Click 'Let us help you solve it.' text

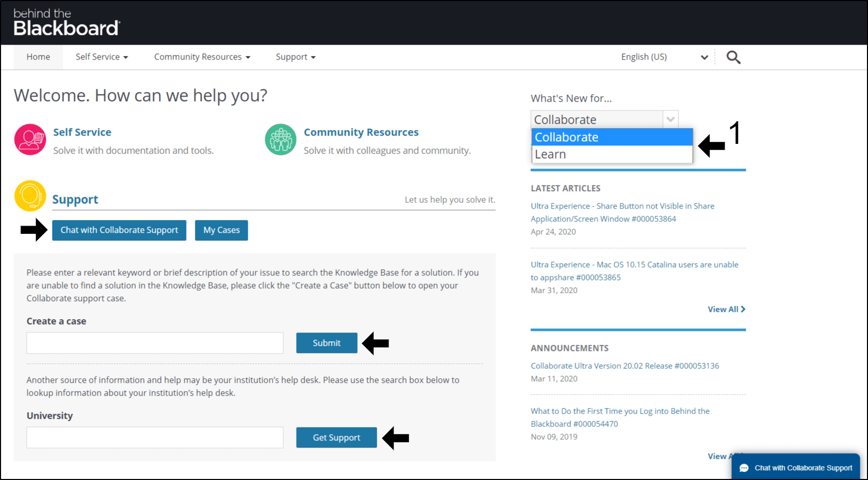[x=450, y=199]
